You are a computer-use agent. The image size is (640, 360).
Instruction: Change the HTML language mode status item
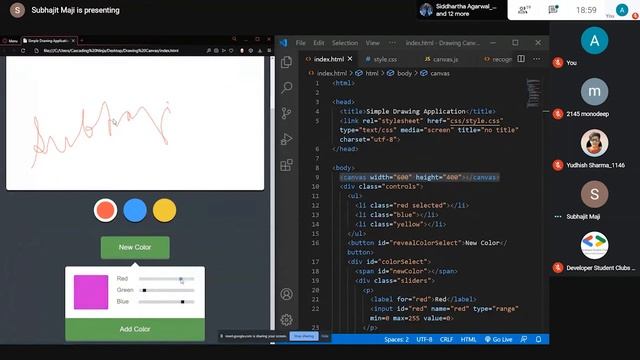point(468,339)
